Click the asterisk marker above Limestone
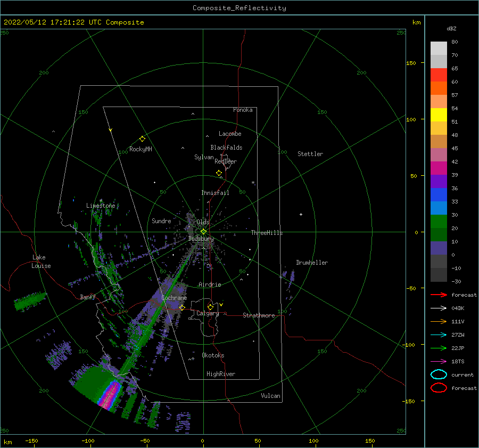Viewport: 479px width, 448px height. click(101, 201)
